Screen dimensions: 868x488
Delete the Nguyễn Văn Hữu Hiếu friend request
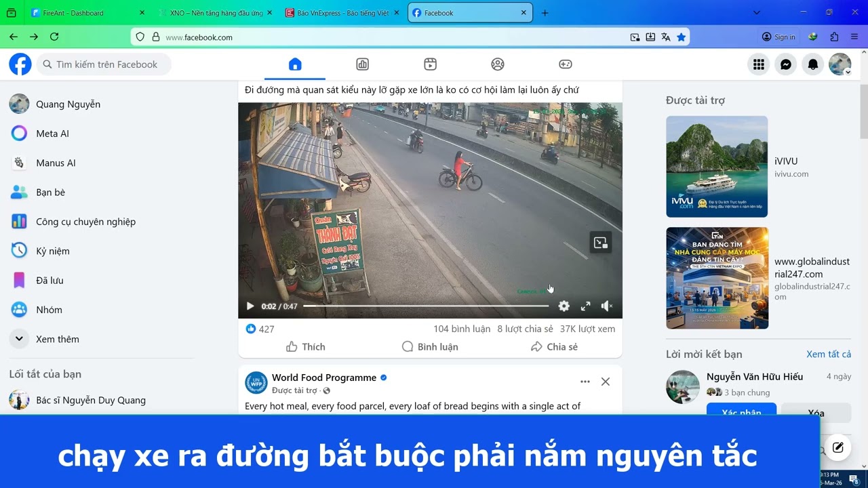coord(816,412)
